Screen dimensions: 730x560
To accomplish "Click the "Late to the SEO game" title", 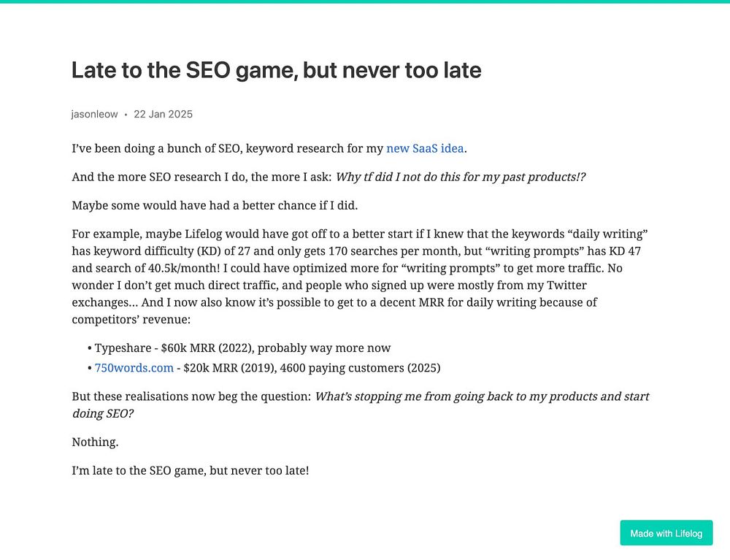I will [276, 71].
